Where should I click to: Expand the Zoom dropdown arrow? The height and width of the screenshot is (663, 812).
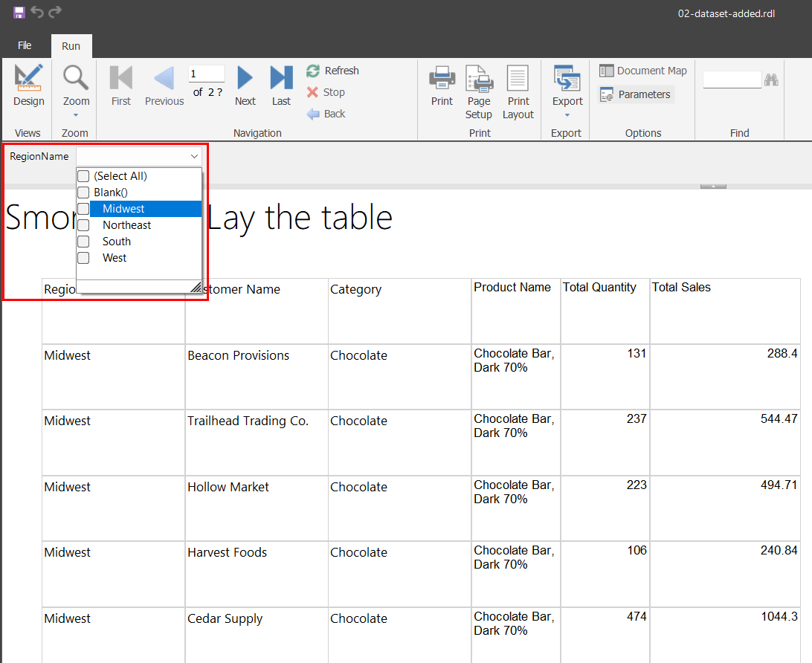pos(76,115)
